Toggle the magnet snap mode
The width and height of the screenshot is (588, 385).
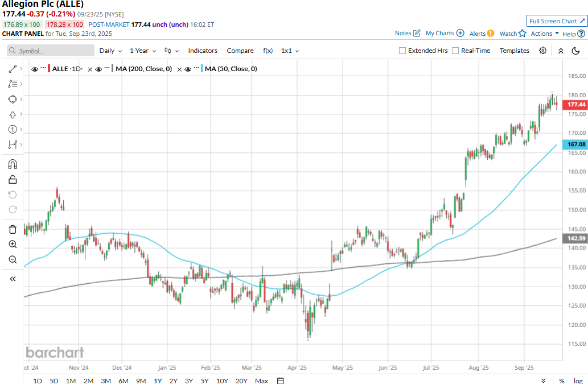coord(13,164)
